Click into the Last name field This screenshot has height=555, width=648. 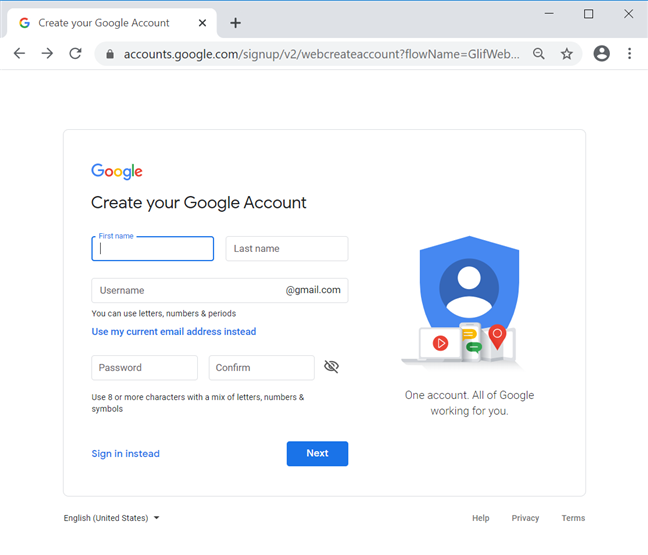coord(286,249)
